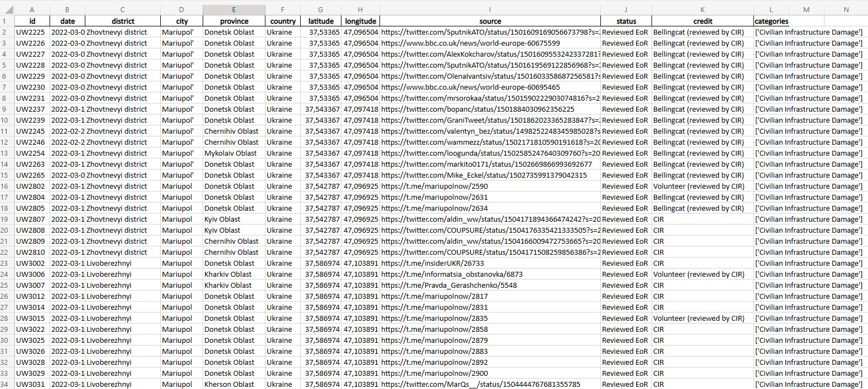The height and width of the screenshot is (389, 868).
Task: Click the cell containing UW3002
Action: pos(32,263)
